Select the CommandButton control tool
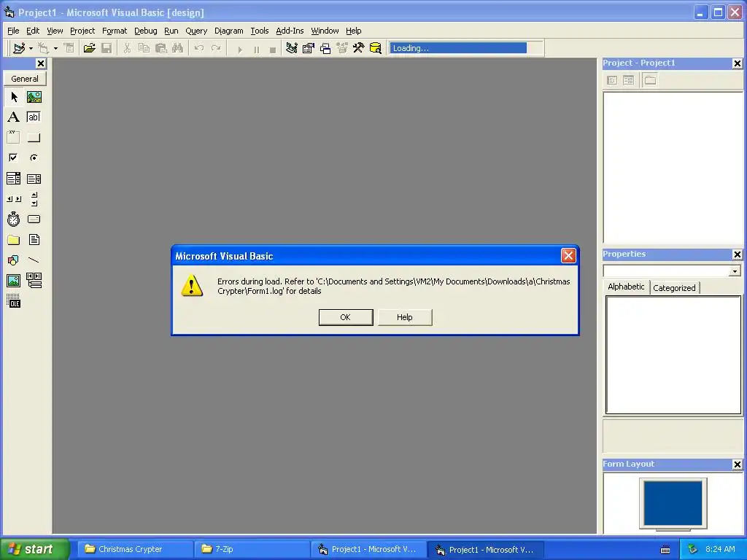Screen dimensions: 747x560 [34, 138]
